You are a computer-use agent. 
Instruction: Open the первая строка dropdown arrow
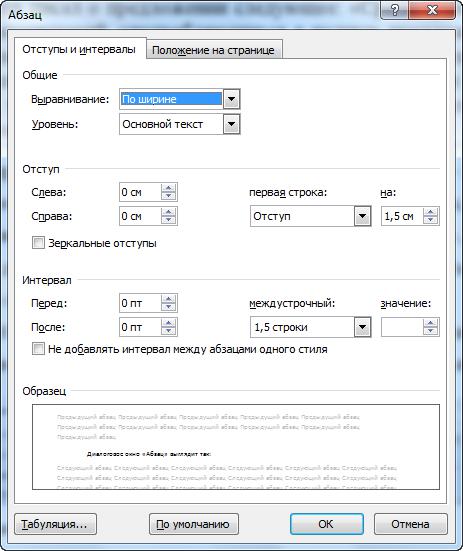363,216
